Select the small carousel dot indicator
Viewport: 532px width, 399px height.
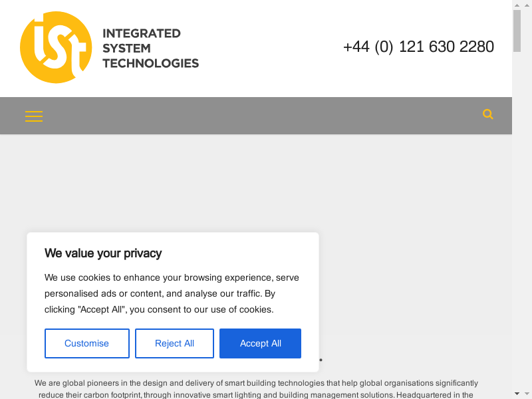tap(321, 360)
